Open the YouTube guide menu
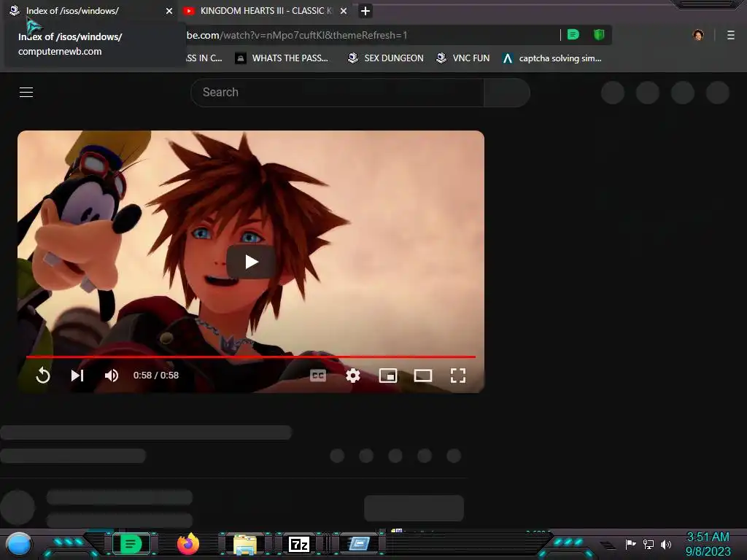747x560 pixels. tap(26, 93)
